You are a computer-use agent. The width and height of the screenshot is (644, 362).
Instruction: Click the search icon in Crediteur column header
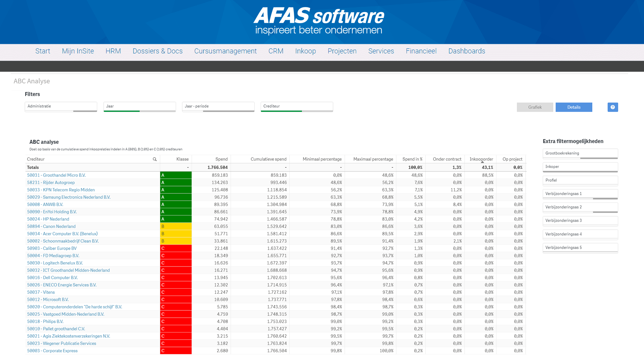pyautogui.click(x=155, y=159)
